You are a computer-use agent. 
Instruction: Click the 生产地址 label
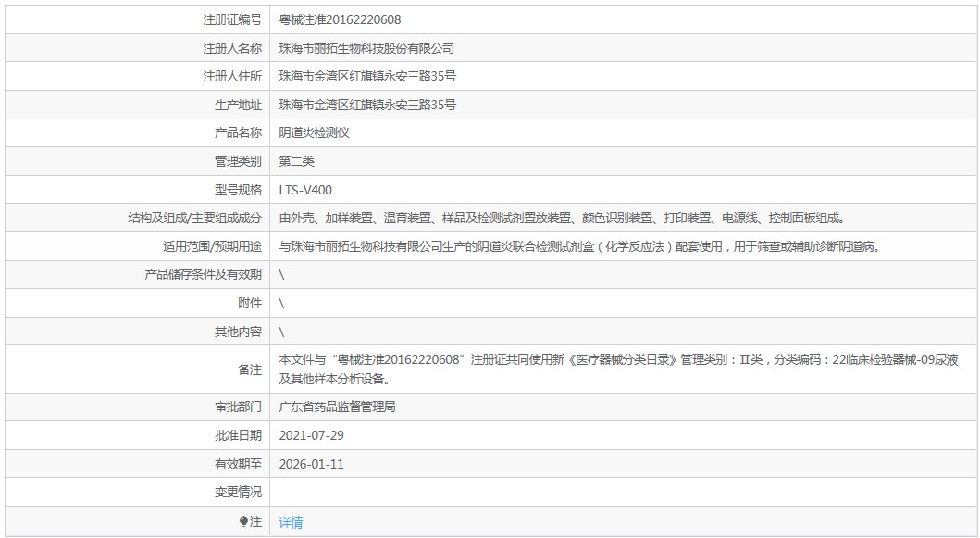click(x=238, y=105)
